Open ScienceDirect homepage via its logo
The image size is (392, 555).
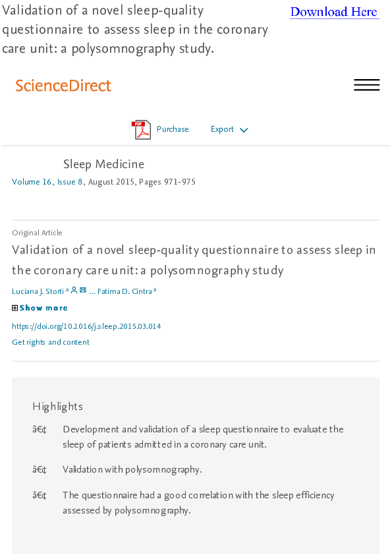(63, 85)
